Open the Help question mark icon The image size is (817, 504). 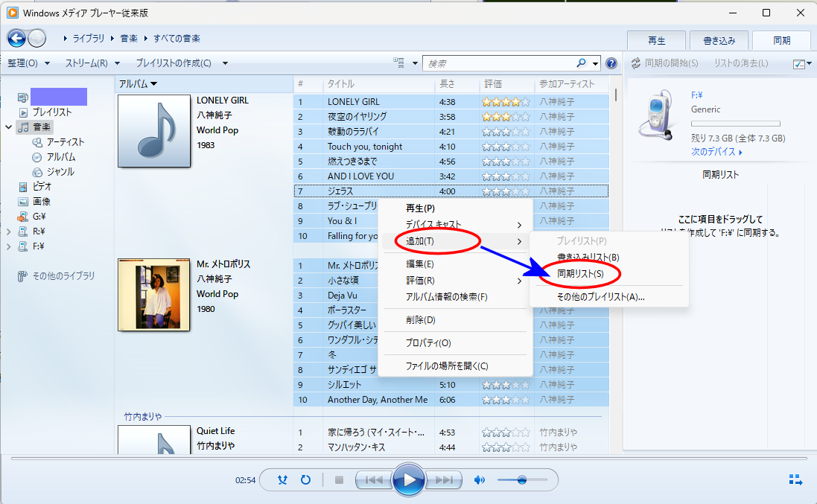click(611, 63)
